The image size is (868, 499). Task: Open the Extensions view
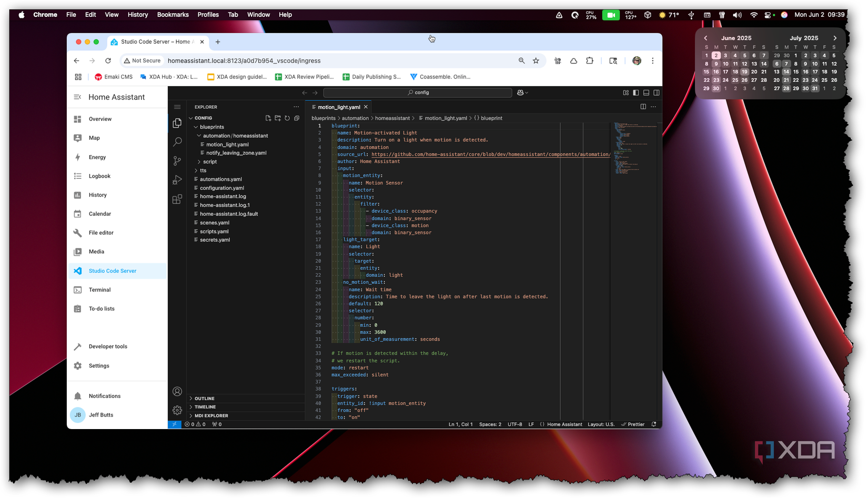(177, 199)
